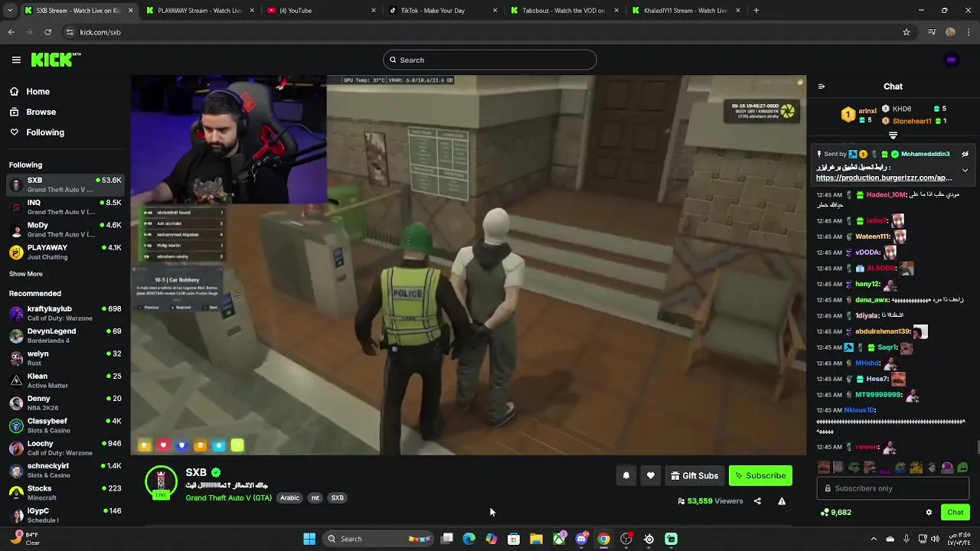Screen dimensions: 980x551
Task: Hide the pinned message with eye-slash icon
Action: point(965,154)
